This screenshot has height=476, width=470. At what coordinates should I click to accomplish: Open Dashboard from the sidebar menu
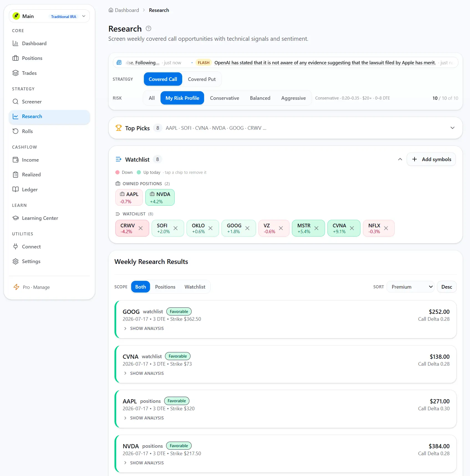point(49,43)
